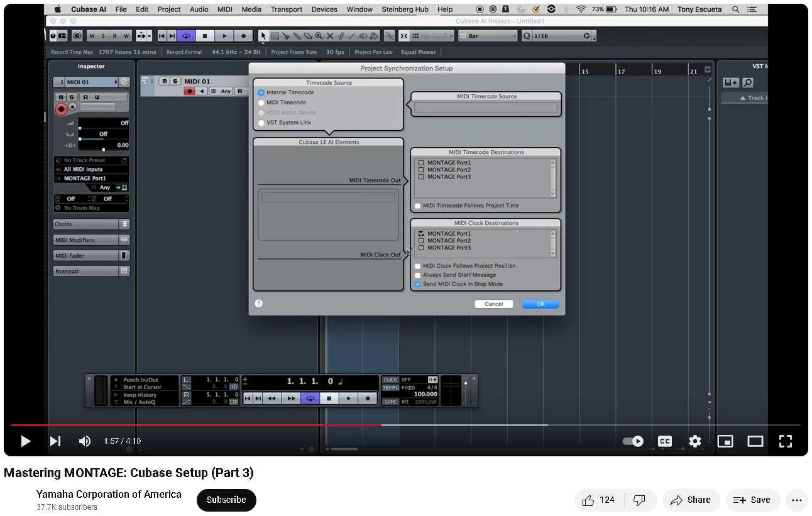The image size is (812, 516).
Task: Open the MIDI Fader section icon
Action: (x=124, y=256)
